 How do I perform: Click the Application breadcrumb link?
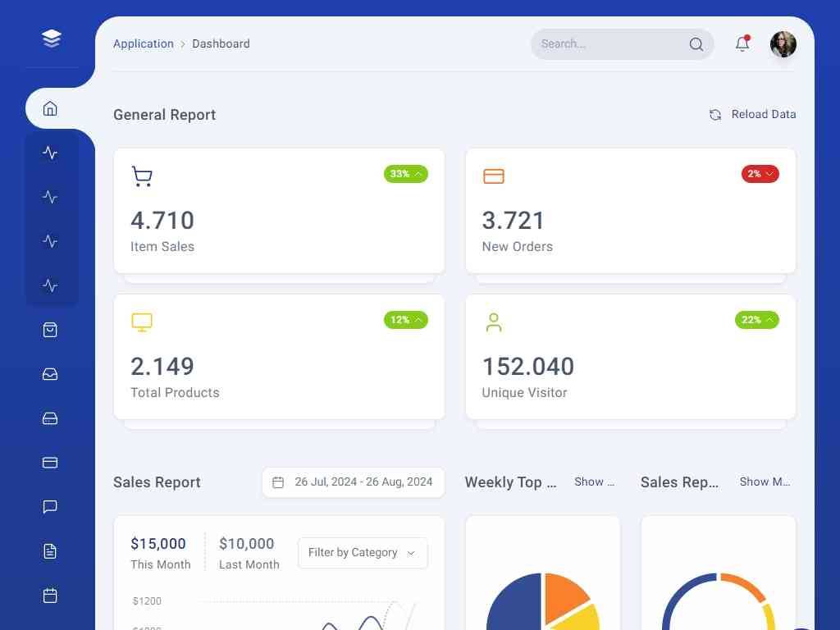144,44
